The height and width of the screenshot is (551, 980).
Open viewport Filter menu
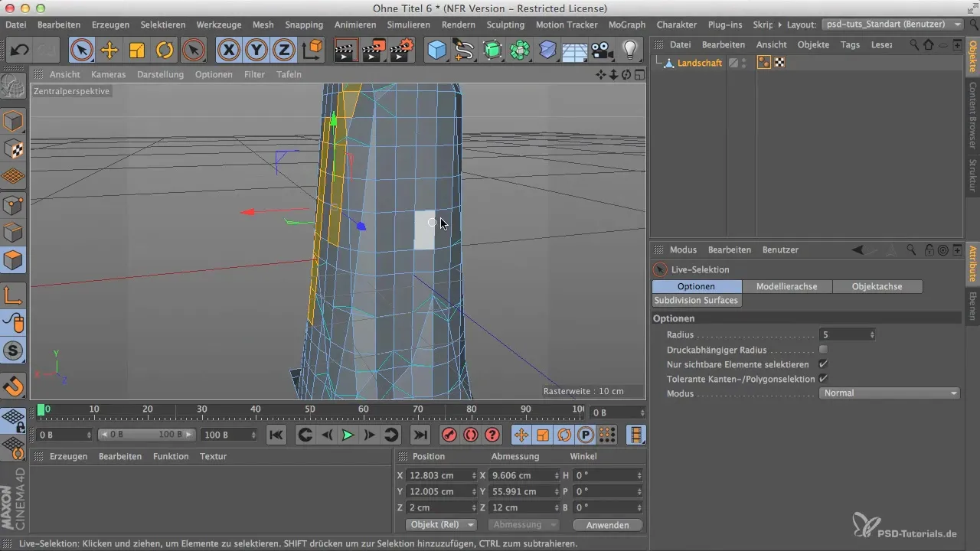[255, 74]
